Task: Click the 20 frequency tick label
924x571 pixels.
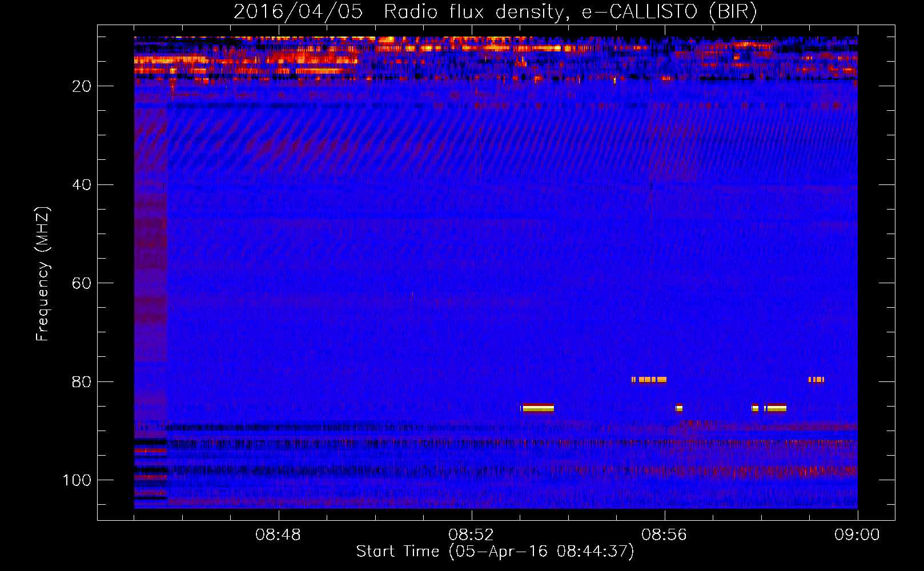Action: (x=82, y=86)
